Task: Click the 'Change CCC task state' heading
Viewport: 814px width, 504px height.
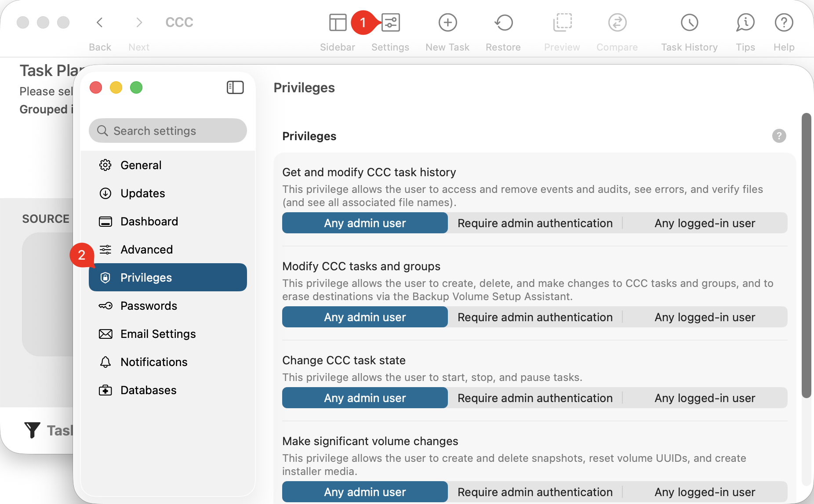Action: coord(344,360)
